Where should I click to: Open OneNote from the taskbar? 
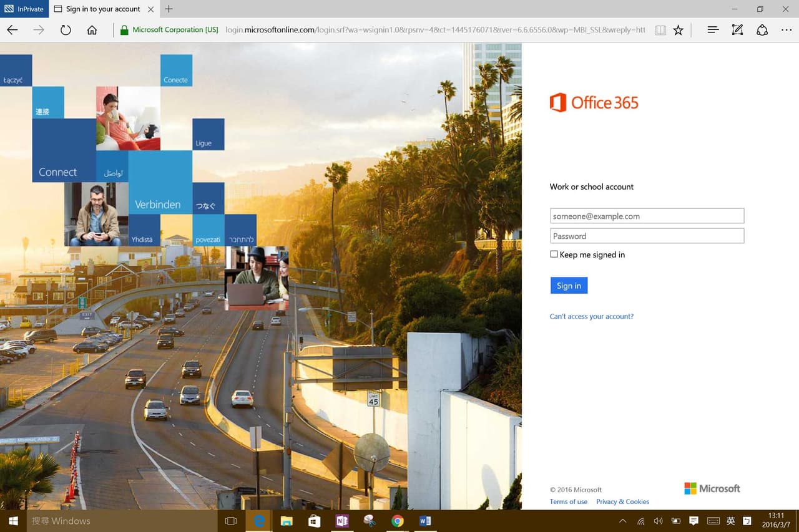point(341,521)
